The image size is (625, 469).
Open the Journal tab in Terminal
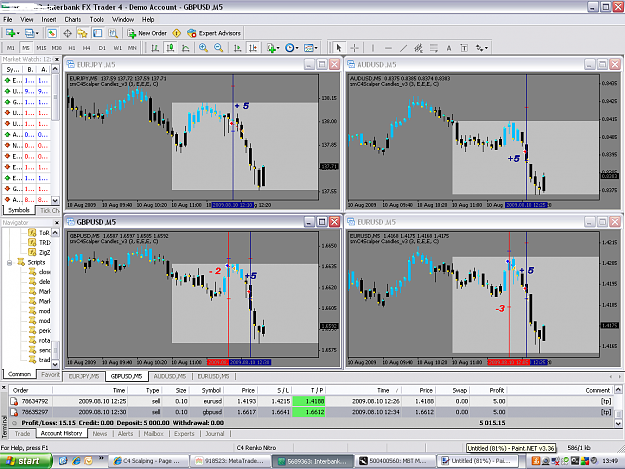pyautogui.click(x=214, y=434)
